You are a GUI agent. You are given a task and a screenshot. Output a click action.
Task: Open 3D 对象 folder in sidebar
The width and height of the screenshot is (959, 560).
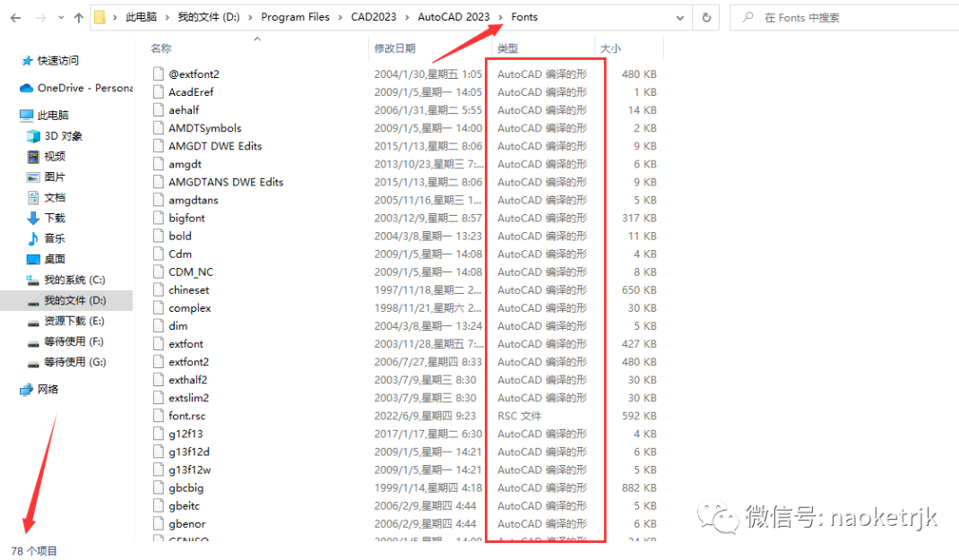pos(63,135)
